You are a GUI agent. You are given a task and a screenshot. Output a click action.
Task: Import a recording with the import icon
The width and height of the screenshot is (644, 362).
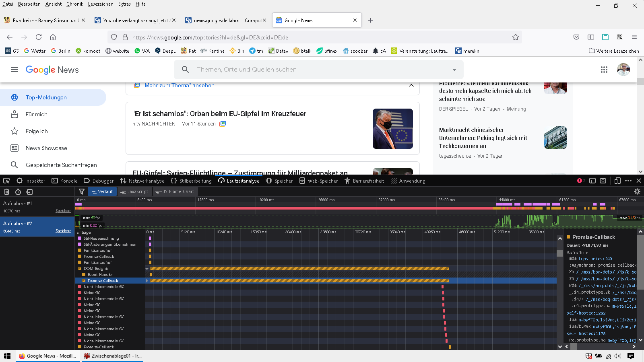[x=29, y=192]
